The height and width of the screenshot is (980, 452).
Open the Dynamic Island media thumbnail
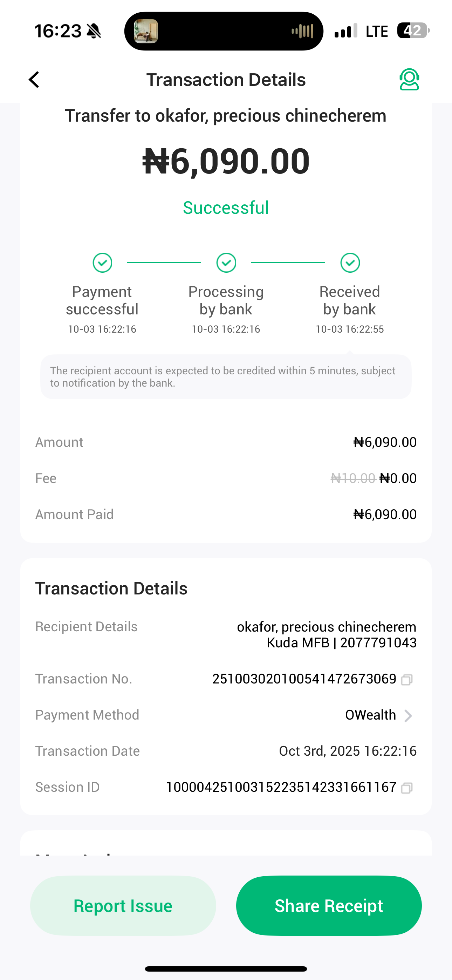pos(146,31)
